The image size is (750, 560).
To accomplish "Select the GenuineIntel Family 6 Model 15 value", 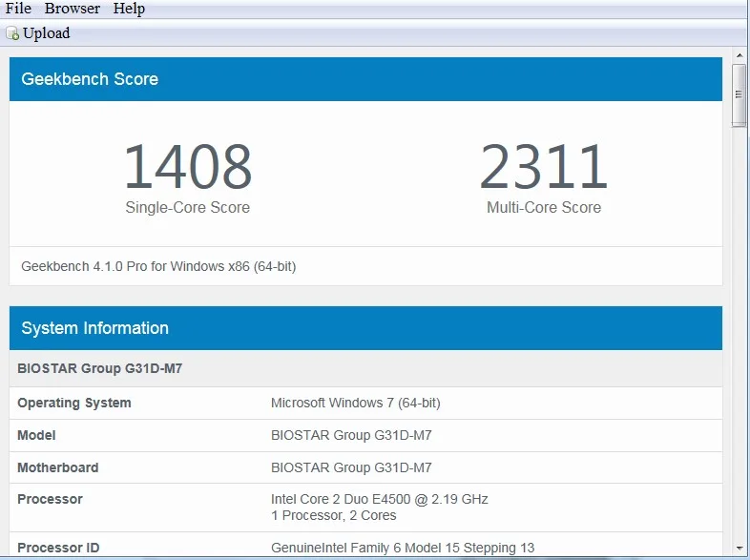I will click(x=403, y=548).
